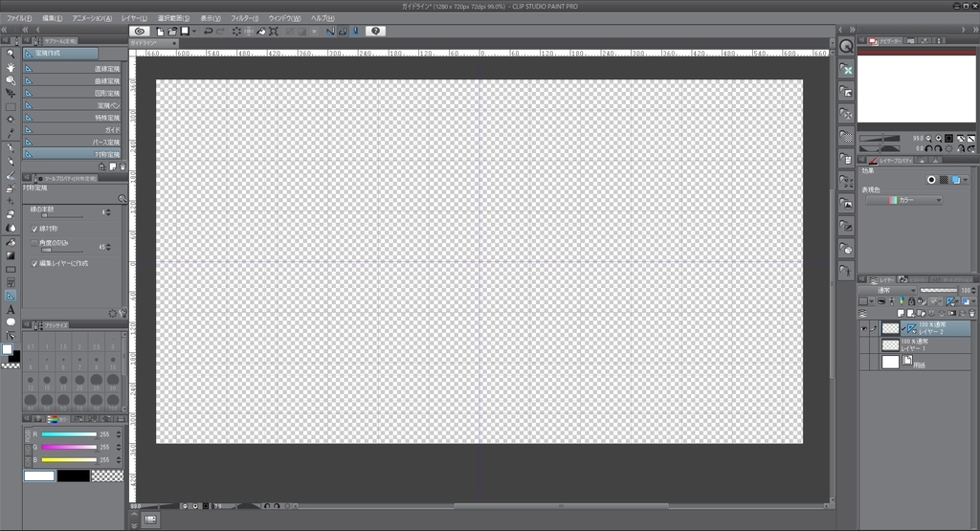
Task: Toggle visibility box of 用紙 paper layer
Action: coord(864,362)
